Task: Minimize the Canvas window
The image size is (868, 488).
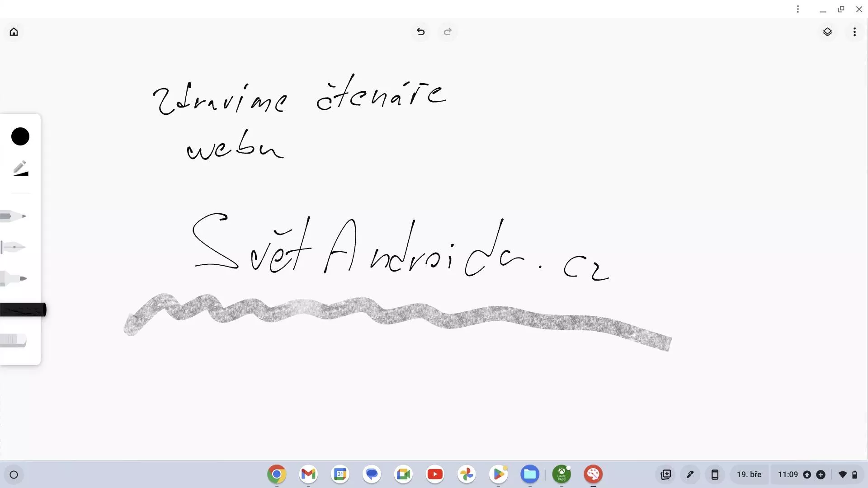Action: (x=823, y=9)
